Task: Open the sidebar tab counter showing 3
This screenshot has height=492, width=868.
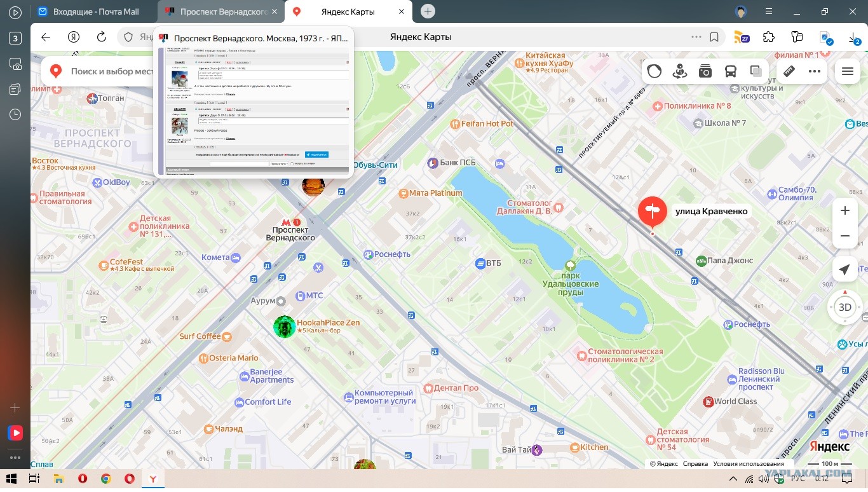Action: point(15,38)
